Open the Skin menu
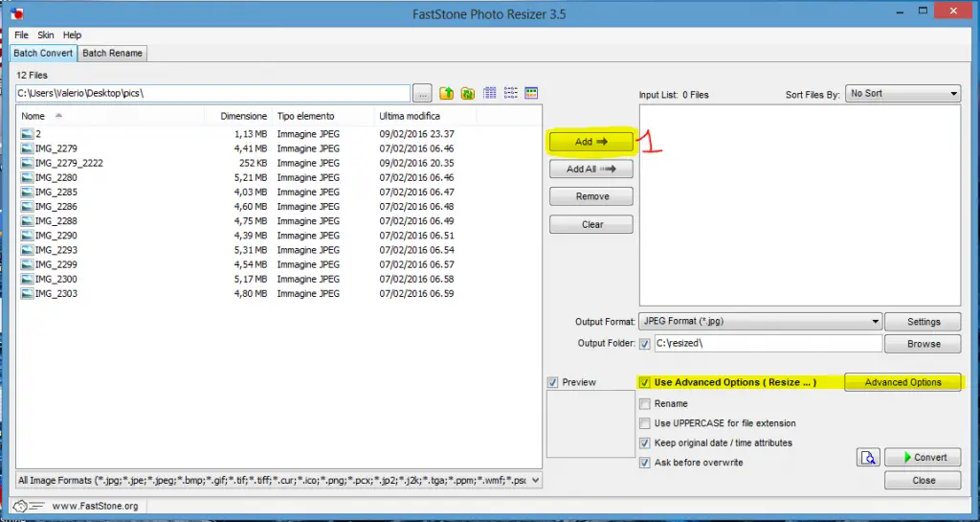This screenshot has width=980, height=522. coord(46,35)
